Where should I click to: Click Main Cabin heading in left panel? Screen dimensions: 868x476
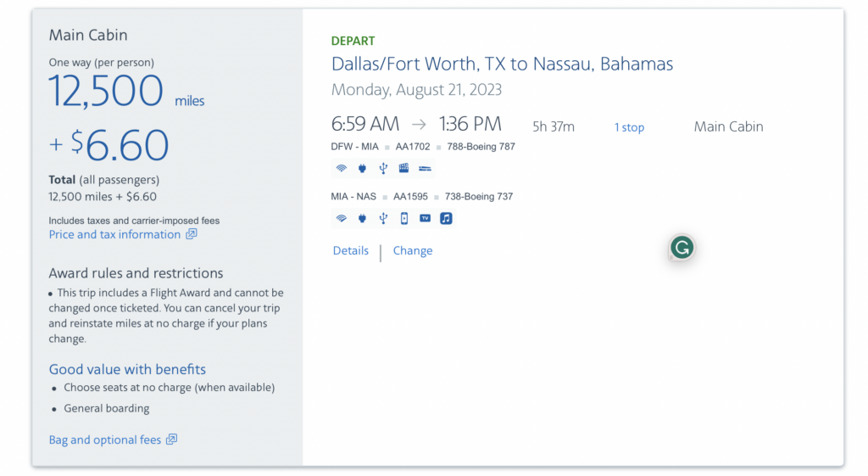[88, 35]
